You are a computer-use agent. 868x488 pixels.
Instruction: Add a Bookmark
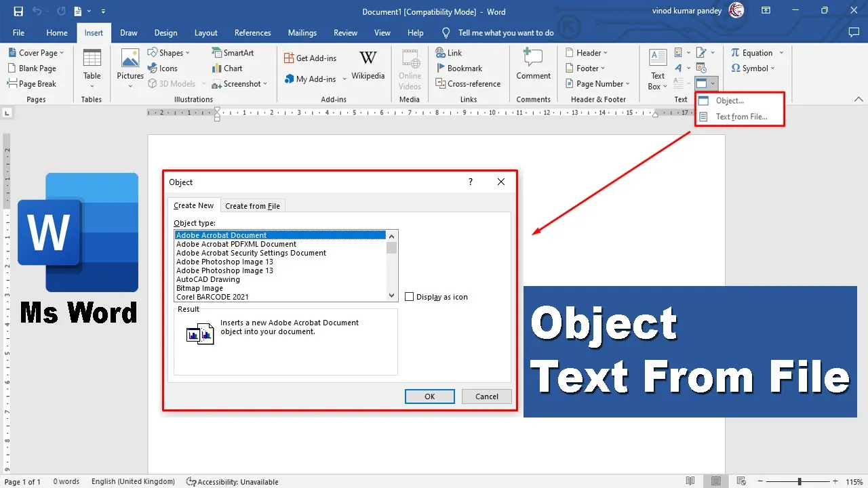tap(458, 68)
